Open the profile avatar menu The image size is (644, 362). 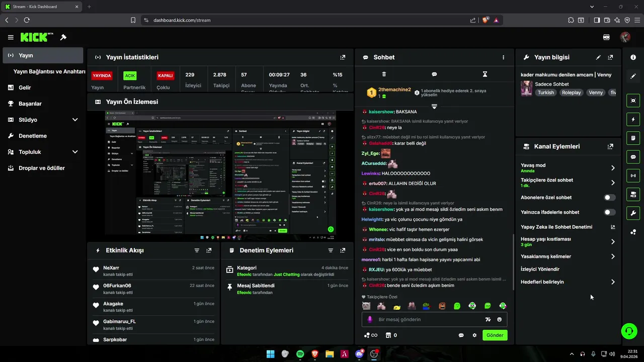coord(625,37)
